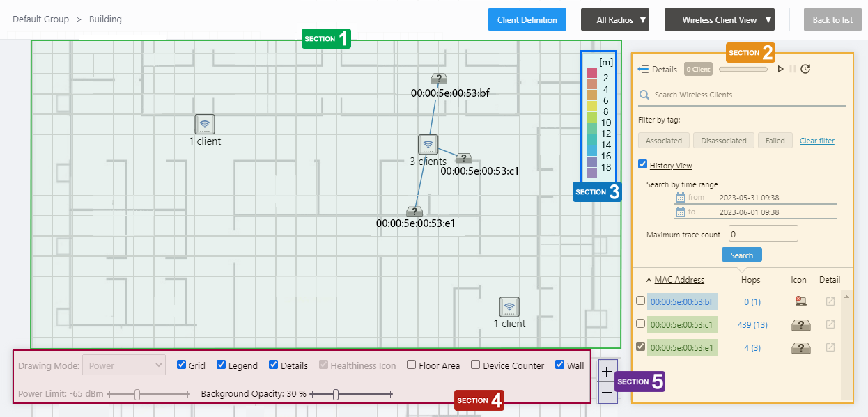
Task: Click the play button in details panel
Action: [x=780, y=69]
